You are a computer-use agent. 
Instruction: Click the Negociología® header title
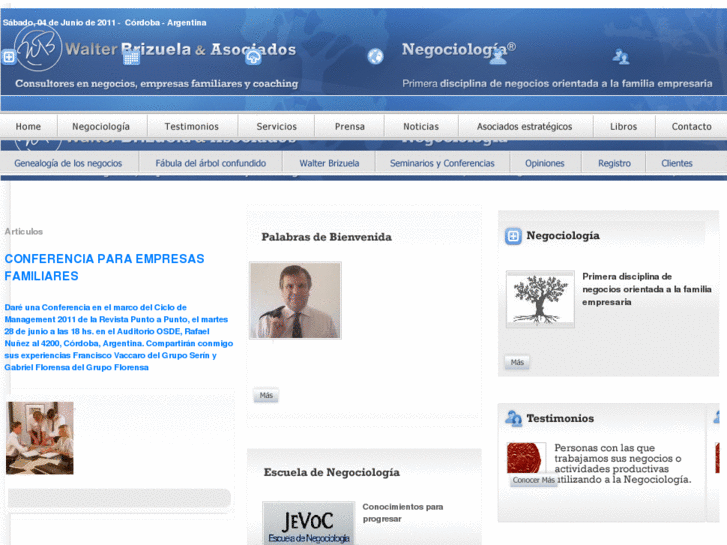(x=459, y=49)
